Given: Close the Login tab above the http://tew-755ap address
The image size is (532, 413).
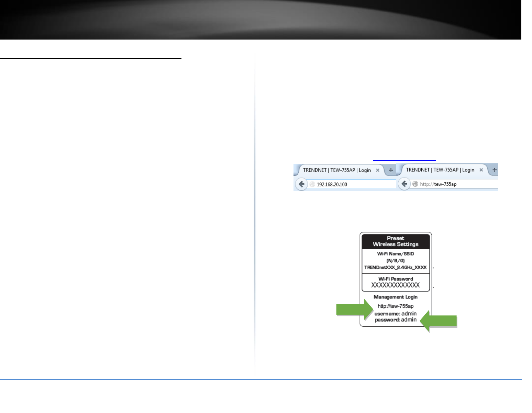Looking at the screenshot, I should pyautogui.click(x=481, y=170).
